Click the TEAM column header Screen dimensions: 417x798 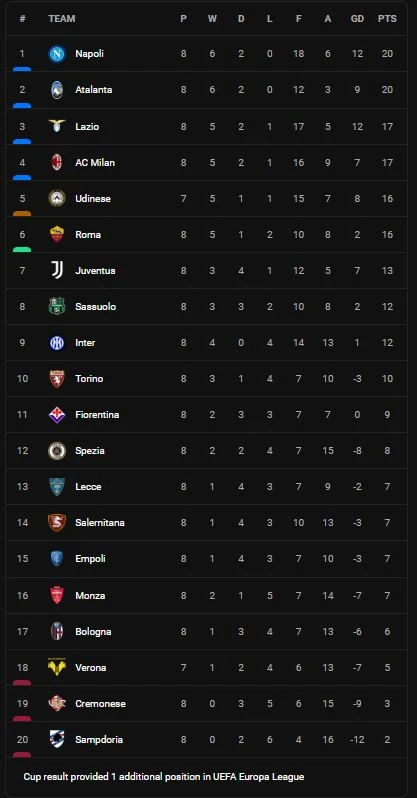click(62, 19)
